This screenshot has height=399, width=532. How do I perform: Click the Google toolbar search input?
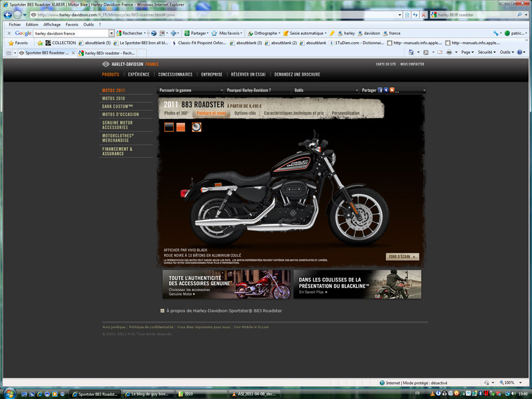click(71, 33)
